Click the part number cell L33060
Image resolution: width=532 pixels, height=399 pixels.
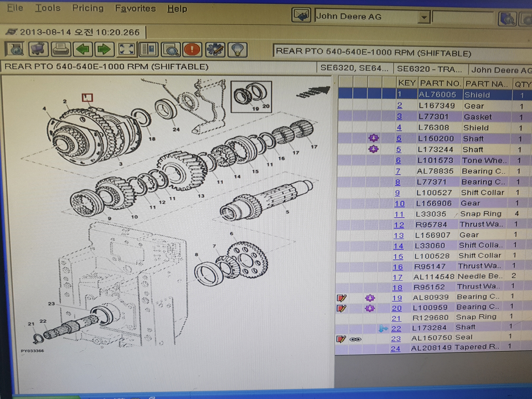tap(430, 246)
